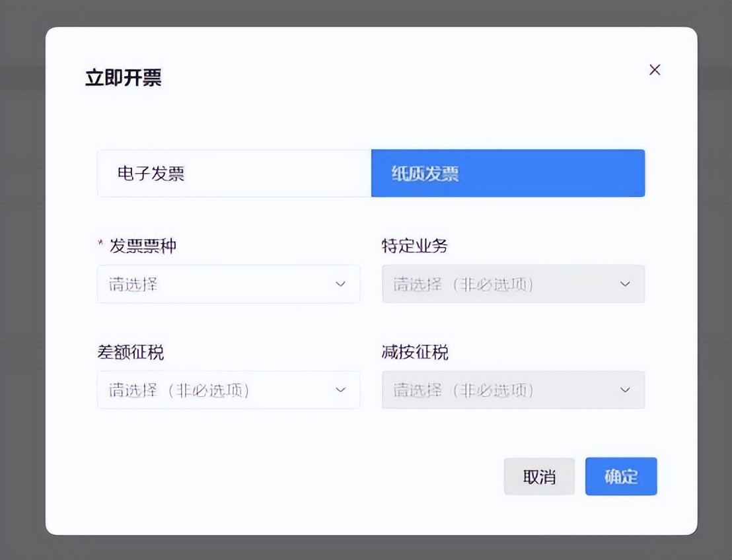Image resolution: width=732 pixels, height=560 pixels.
Task: Click the 确定 confirm button
Action: click(620, 476)
